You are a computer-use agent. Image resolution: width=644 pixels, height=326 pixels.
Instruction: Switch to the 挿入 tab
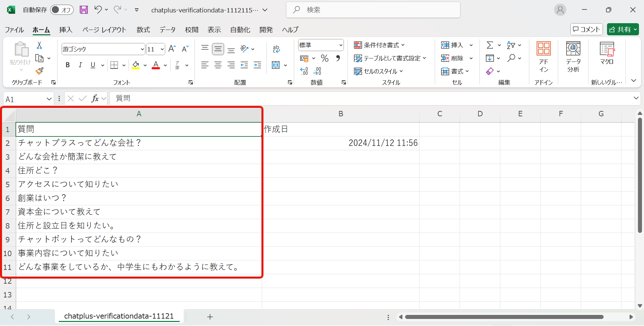66,30
